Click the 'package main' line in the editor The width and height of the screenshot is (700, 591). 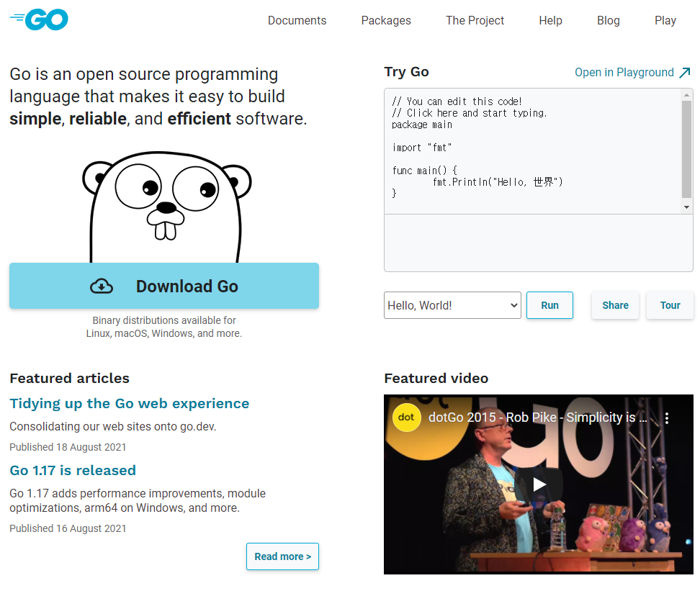click(x=422, y=125)
